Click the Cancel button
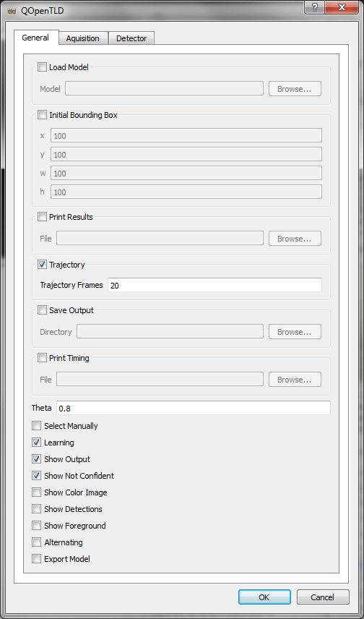Screen dimensions: 364x619 [x=323, y=597]
